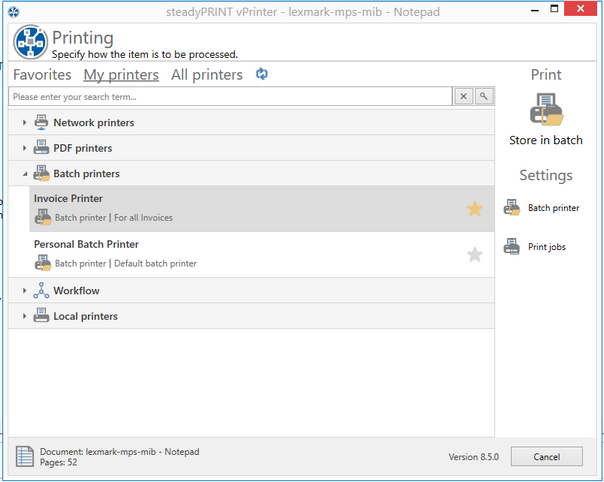Viewport: 604px width, 482px height.
Task: Select the Invoice Printer entry
Action: pos(262,209)
